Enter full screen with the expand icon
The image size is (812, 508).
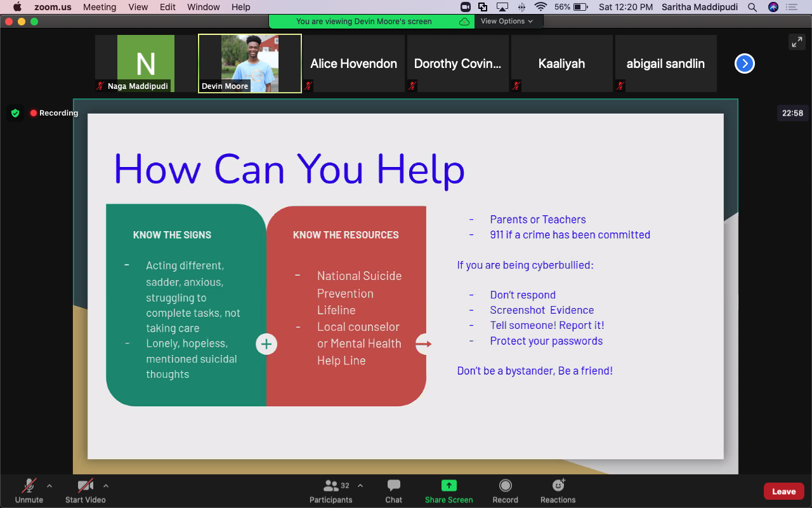797,42
